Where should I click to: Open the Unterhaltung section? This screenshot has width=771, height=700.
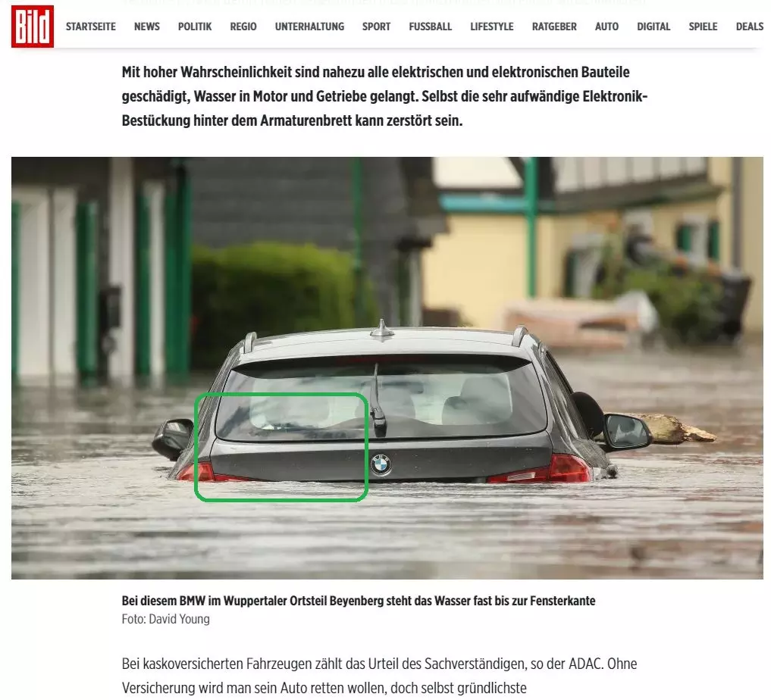[310, 27]
